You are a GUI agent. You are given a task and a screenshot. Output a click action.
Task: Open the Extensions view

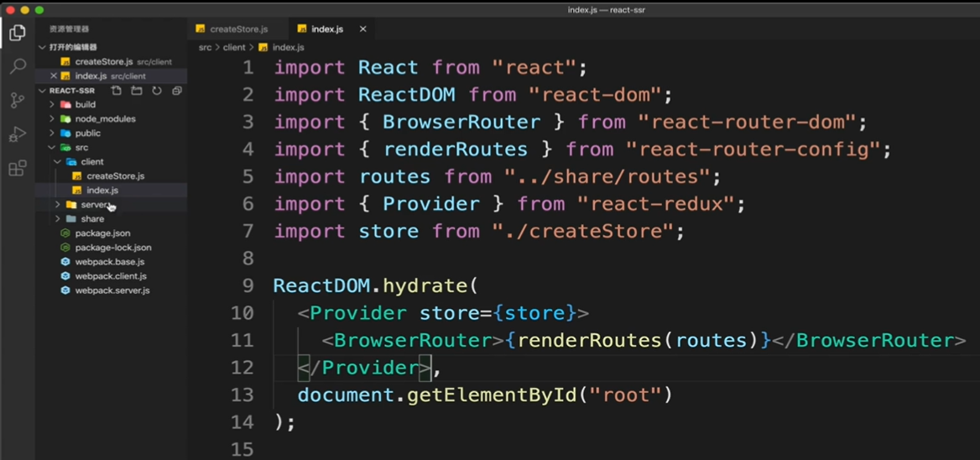point(18,168)
